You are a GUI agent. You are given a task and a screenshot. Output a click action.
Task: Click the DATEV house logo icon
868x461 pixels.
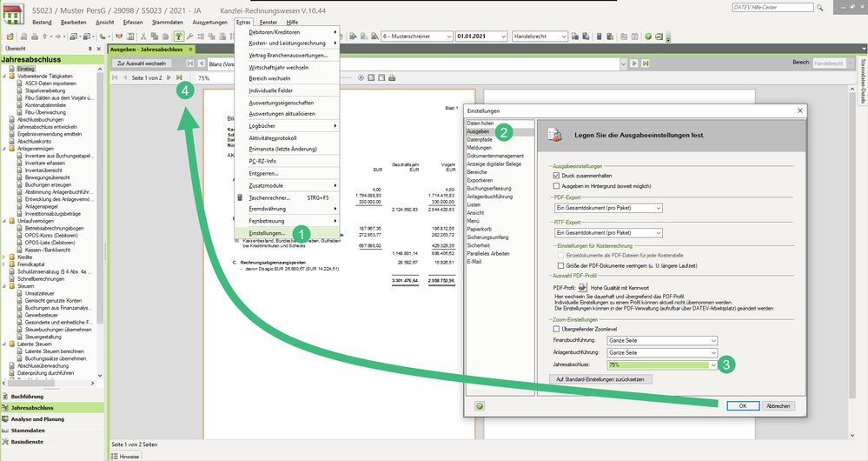pyautogui.click(x=13, y=13)
